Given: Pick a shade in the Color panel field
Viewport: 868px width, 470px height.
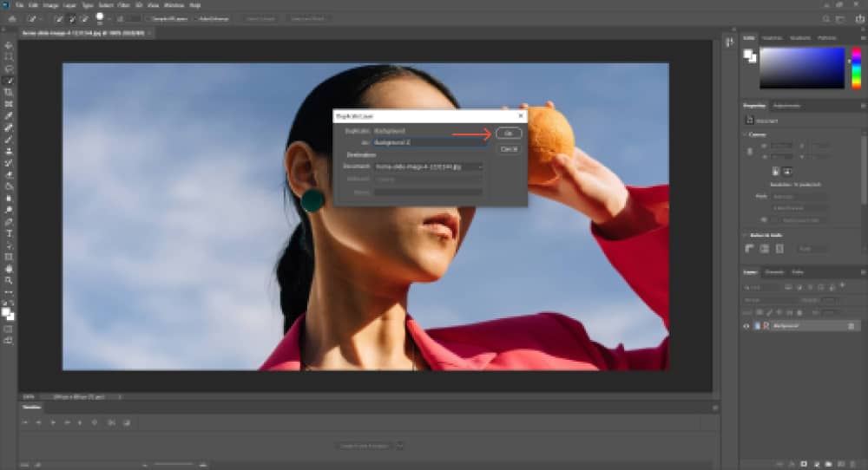Looking at the screenshot, I should (x=801, y=68).
